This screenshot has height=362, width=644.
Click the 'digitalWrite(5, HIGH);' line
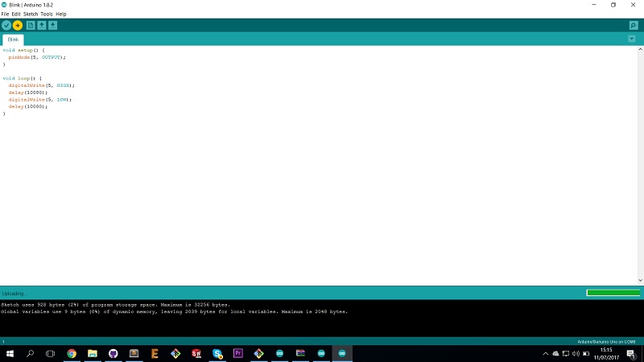[x=42, y=85]
